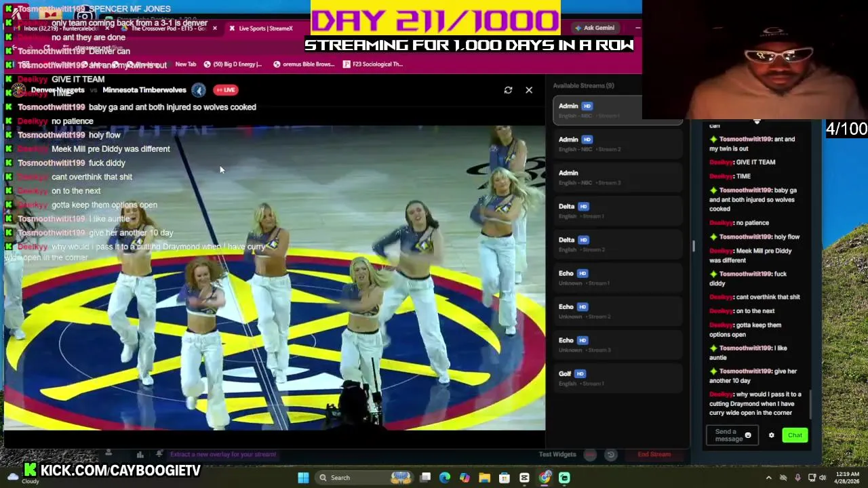
Task: Open Windows Start menu
Action: [303, 478]
